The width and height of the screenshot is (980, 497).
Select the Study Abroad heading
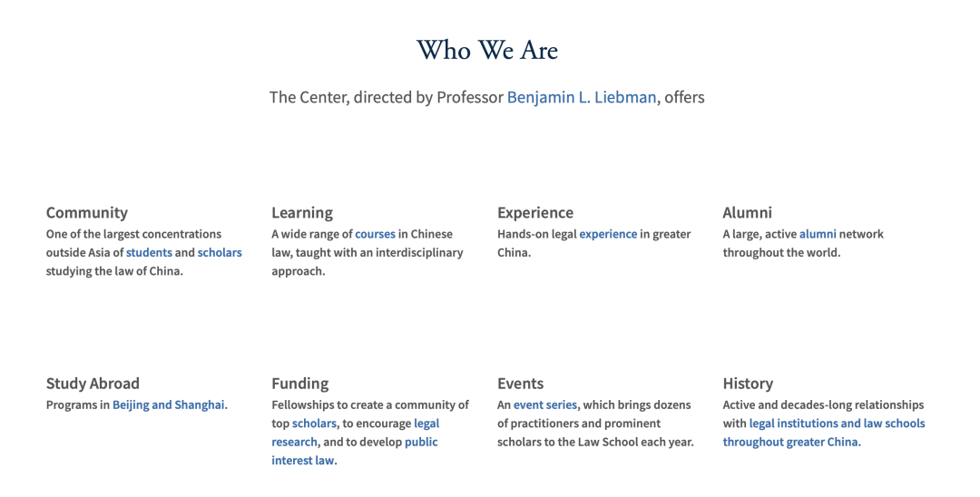pyautogui.click(x=93, y=383)
